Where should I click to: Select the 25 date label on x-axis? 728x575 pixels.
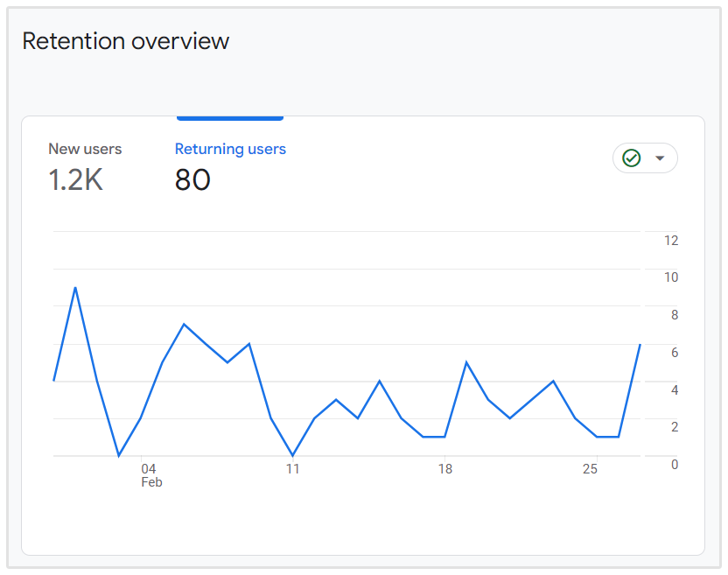point(590,469)
